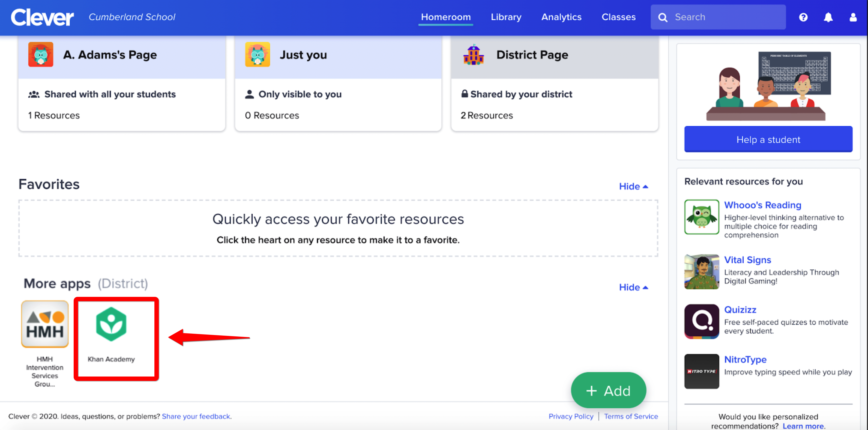Viewport: 868px width, 430px height.
Task: Click the Cumberland School name
Action: [132, 17]
